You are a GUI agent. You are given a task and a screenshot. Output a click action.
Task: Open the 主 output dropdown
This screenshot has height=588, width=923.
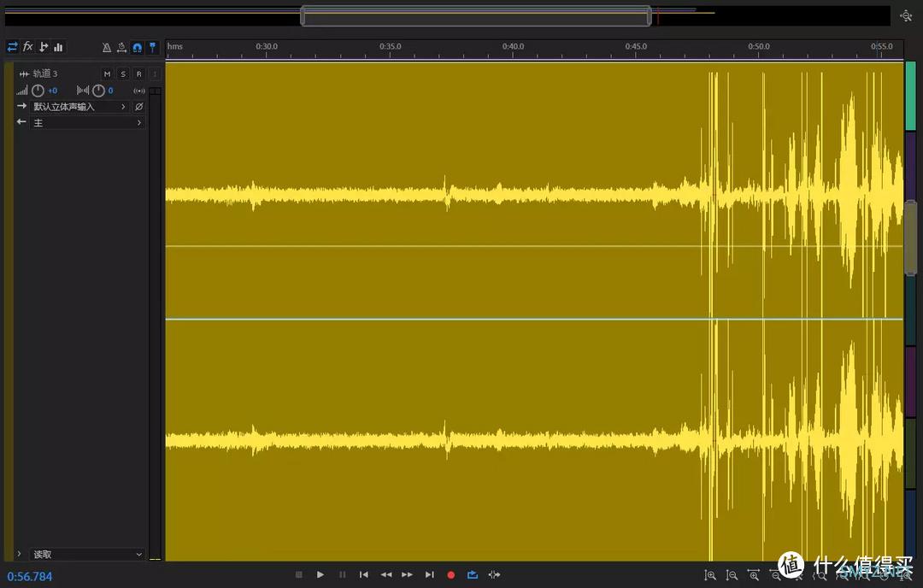pos(87,122)
